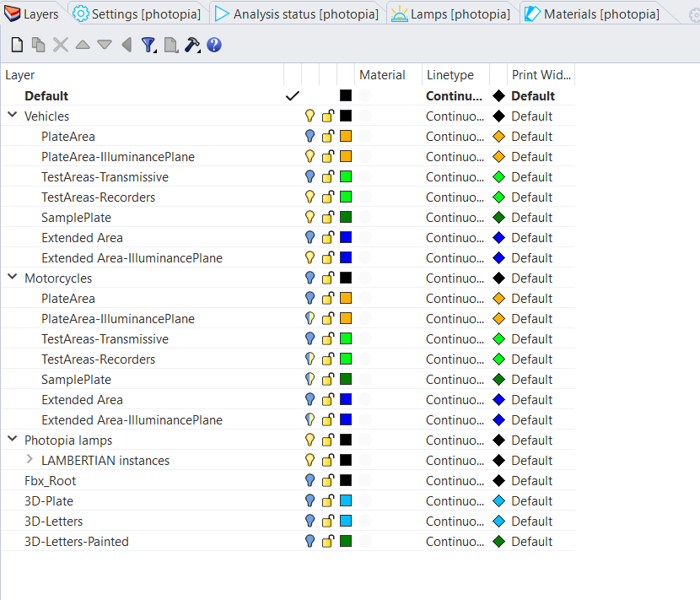Open the layer Filter funnel menu
Image resolution: width=700 pixels, height=600 pixels.
point(149,45)
